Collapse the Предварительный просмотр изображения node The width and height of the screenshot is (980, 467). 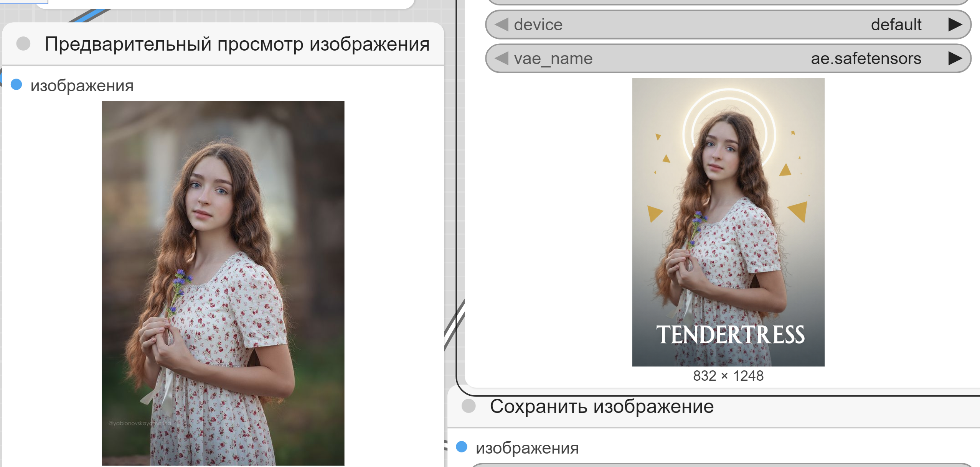pyautogui.click(x=23, y=44)
